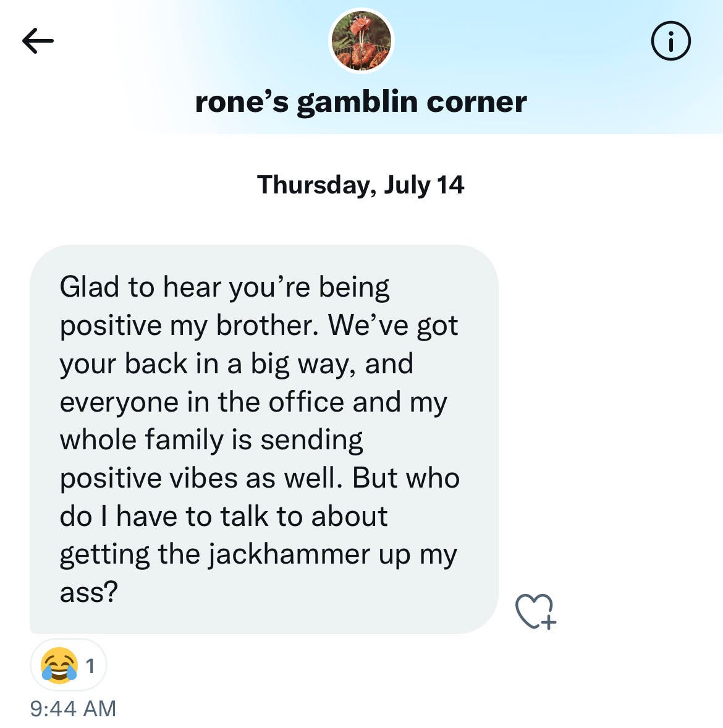The height and width of the screenshot is (728, 723).
Task: Tap the 9:44 AM timestamp
Action: coord(73,708)
